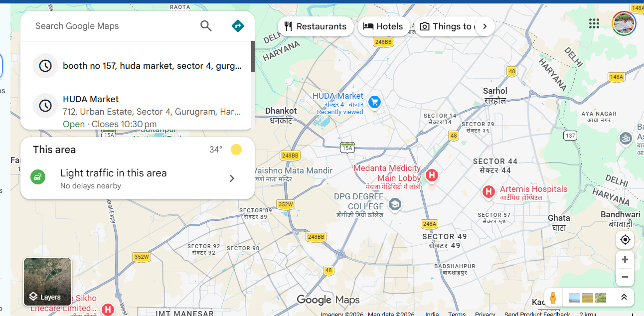Click the 148A highway shield near Haryana
644x316 pixels.
pyautogui.click(x=617, y=77)
